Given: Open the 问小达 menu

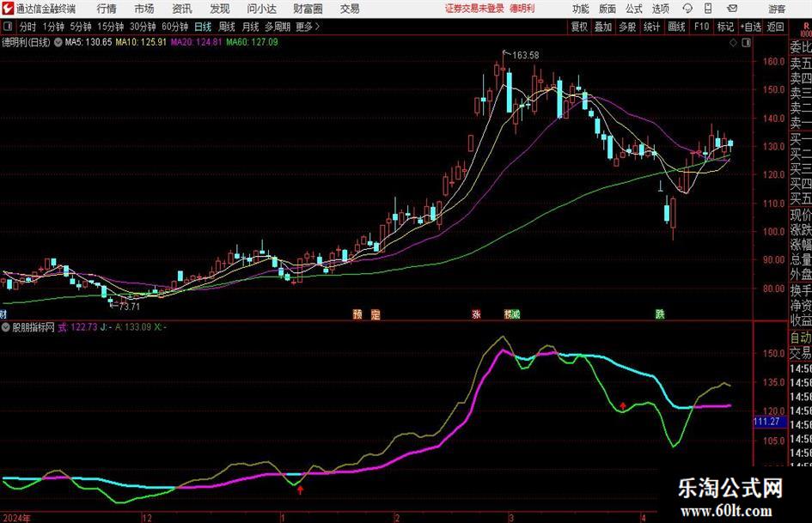Looking at the screenshot, I should coord(261,9).
